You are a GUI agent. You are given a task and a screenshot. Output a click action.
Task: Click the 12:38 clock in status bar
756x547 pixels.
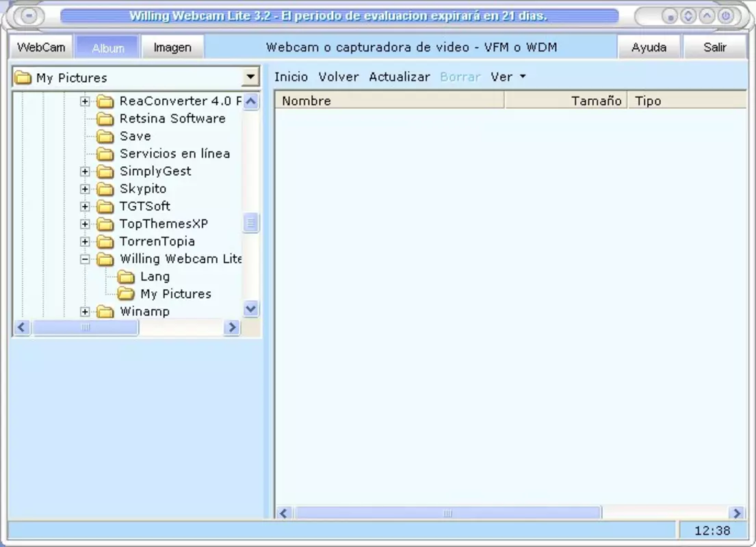pyautogui.click(x=712, y=531)
